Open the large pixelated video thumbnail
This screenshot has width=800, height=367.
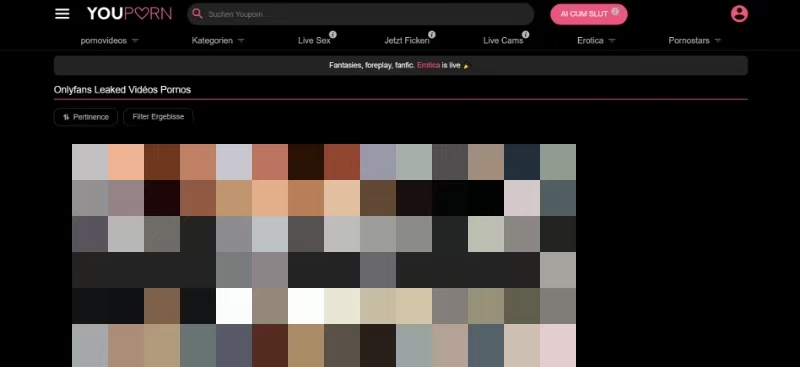point(324,255)
